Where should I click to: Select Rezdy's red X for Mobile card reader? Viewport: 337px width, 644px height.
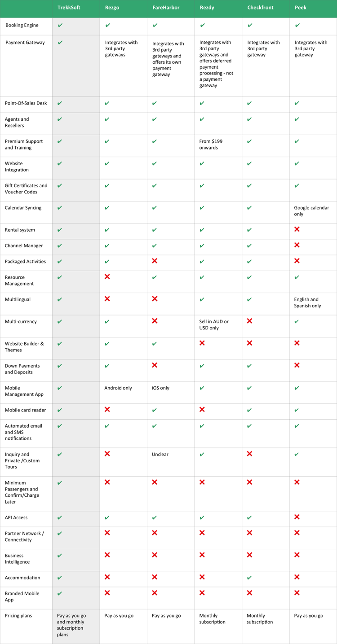click(x=202, y=409)
